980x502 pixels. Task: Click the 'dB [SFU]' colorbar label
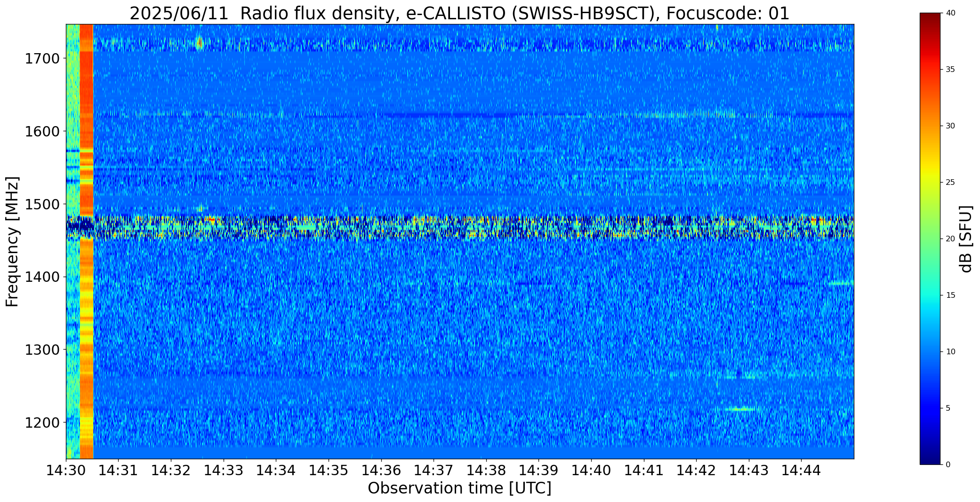coord(966,239)
